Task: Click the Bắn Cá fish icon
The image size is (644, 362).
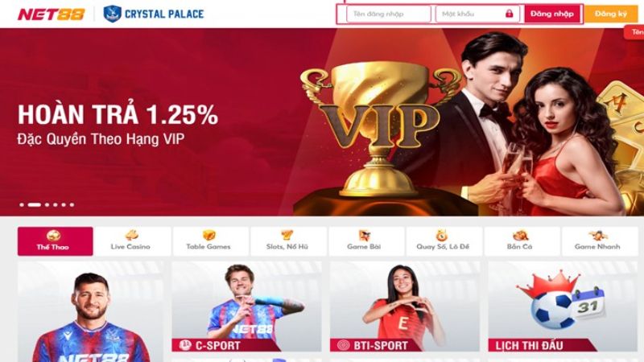Action: pyautogui.click(x=520, y=235)
